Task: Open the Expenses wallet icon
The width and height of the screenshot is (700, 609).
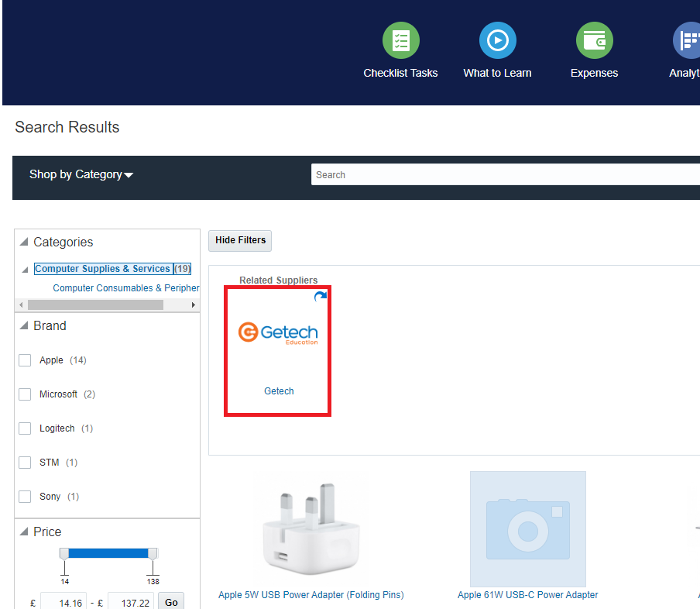Action: (595, 40)
